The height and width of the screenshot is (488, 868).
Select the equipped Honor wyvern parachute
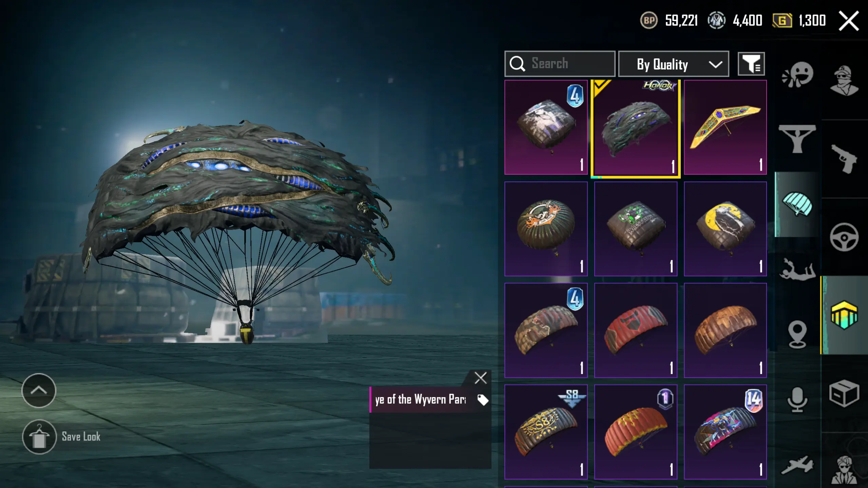pyautogui.click(x=636, y=128)
